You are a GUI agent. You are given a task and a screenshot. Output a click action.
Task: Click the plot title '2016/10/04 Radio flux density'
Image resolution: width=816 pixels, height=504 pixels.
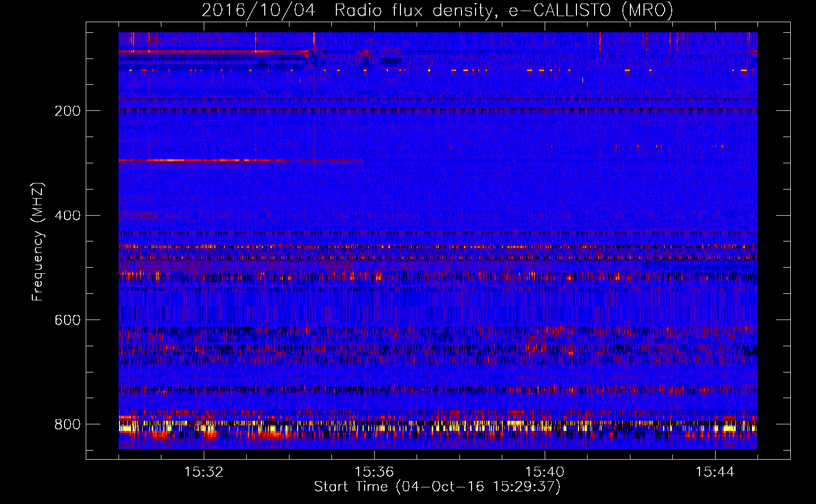tap(437, 11)
